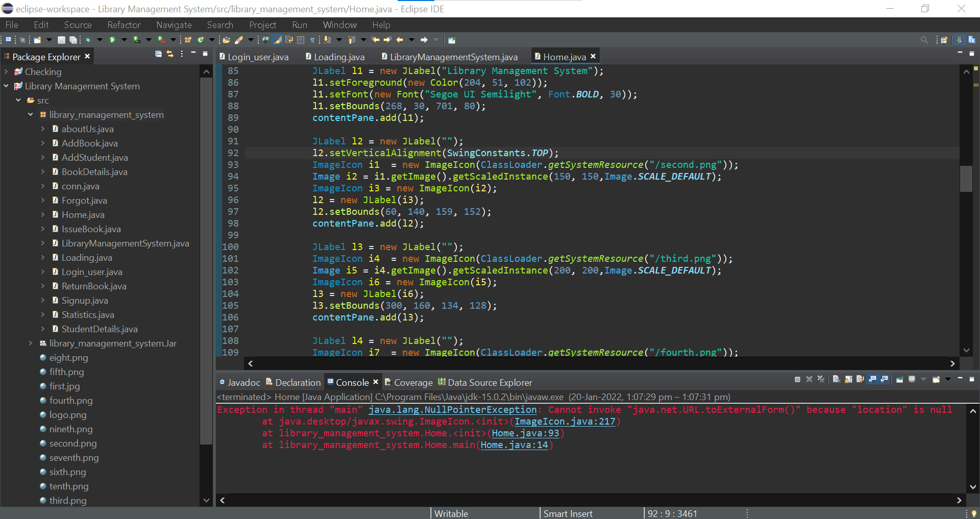
Task: Save all open editor files
Action: tap(73, 40)
